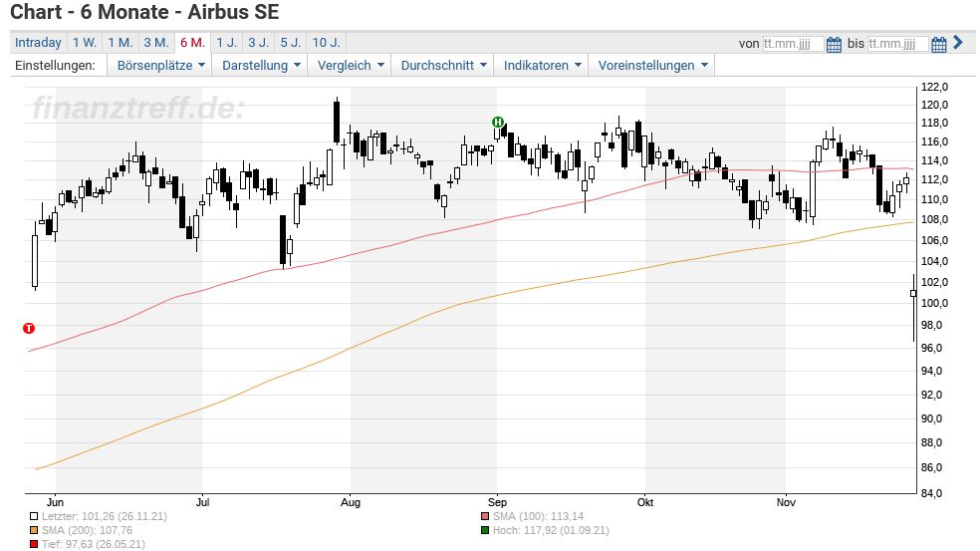The height and width of the screenshot is (551, 980).
Task: Click the 100,0 y-axis value
Action: (x=934, y=303)
